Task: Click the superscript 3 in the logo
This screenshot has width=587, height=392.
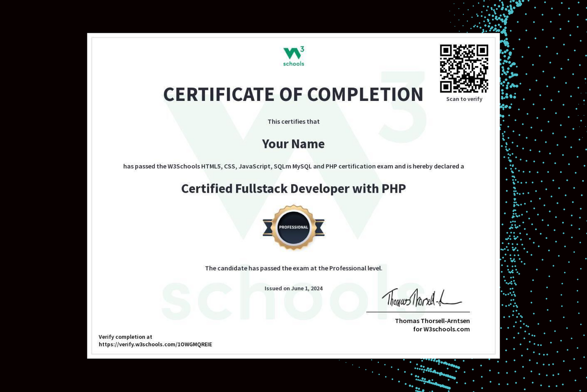Action: point(302,48)
